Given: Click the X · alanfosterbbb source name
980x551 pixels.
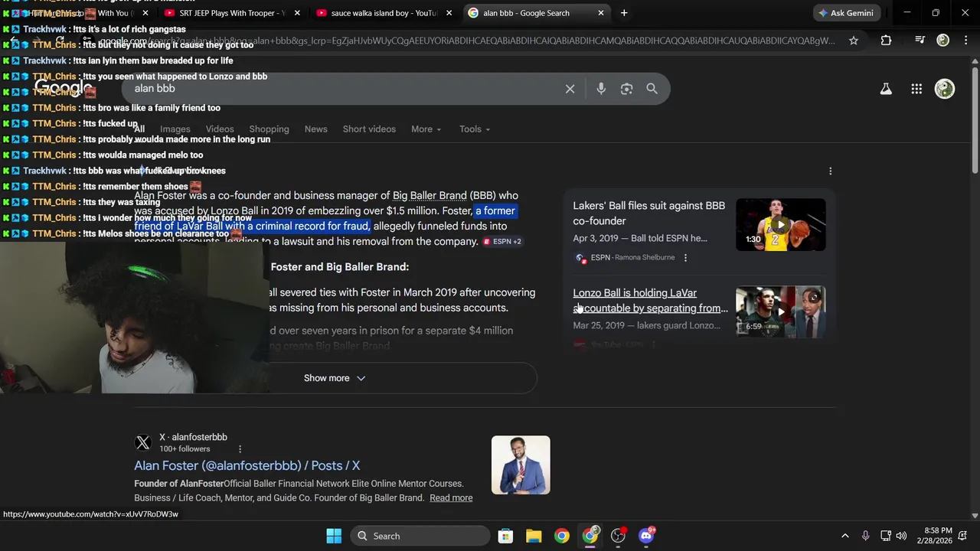Looking at the screenshot, I should coord(193,438).
